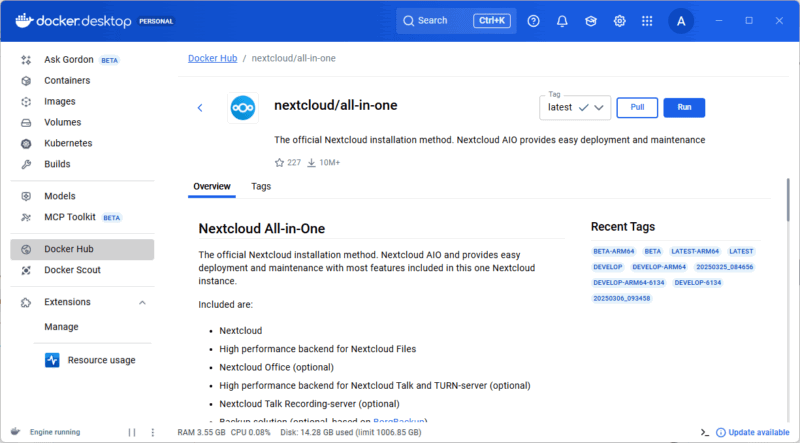Select the Docker Hub sidebar icon
The width and height of the screenshot is (800, 443).
tap(26, 250)
